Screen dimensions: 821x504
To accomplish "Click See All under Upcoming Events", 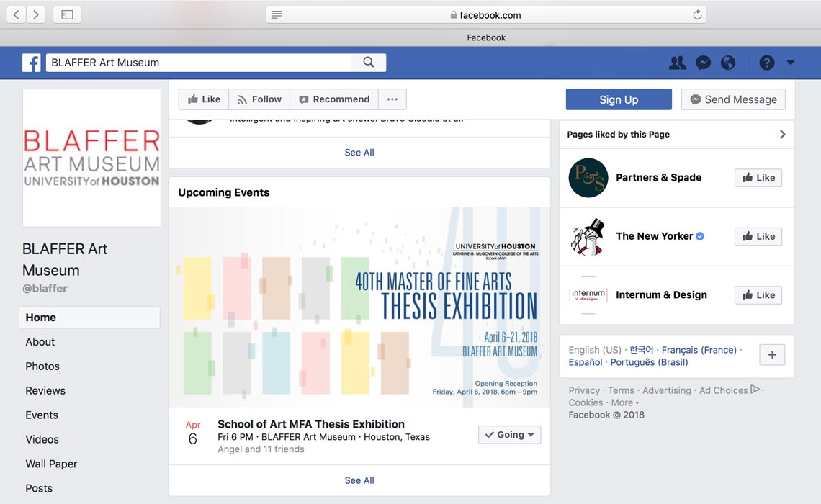I will tap(359, 480).
